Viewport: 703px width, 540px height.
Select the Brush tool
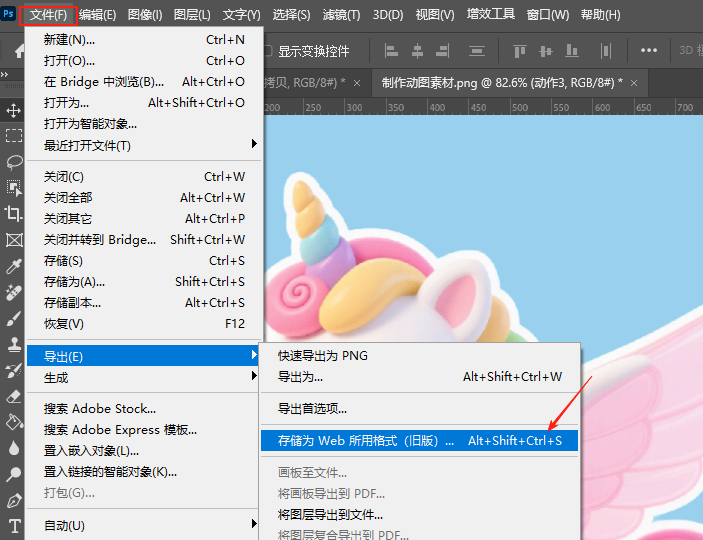pyautogui.click(x=13, y=319)
